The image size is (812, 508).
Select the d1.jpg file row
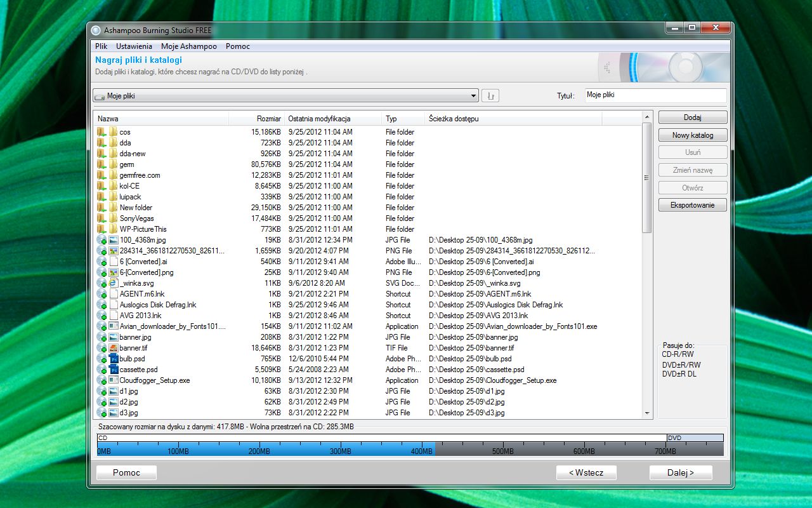368,391
